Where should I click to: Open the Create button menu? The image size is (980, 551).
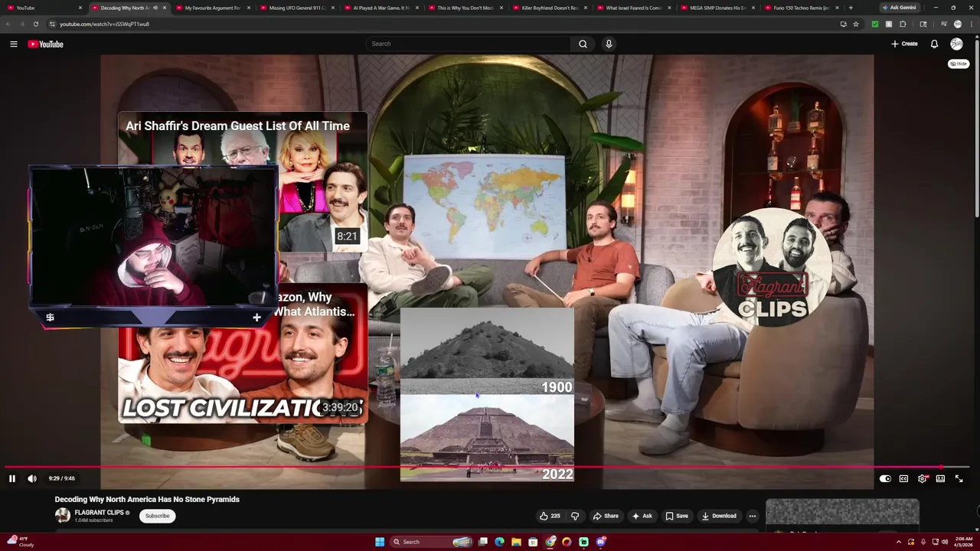point(904,44)
